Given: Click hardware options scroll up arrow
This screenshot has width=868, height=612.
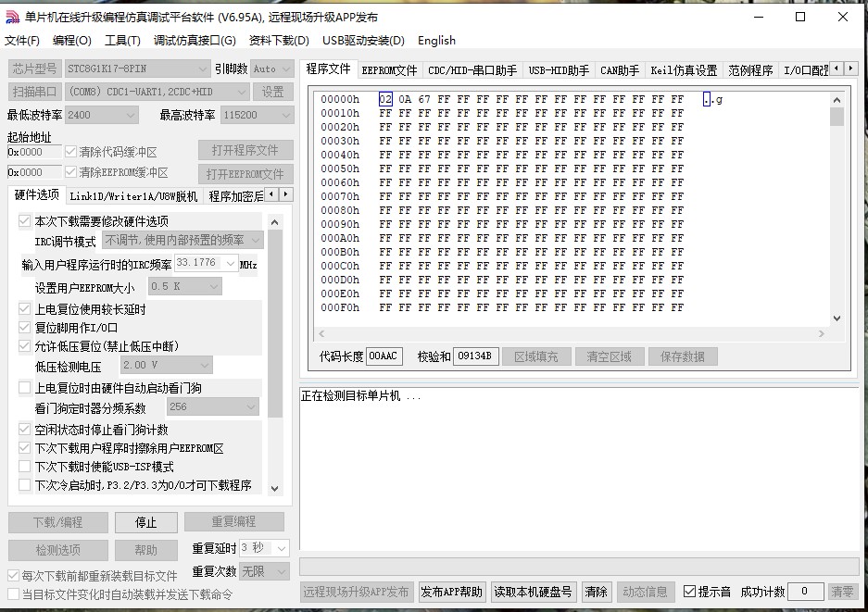Looking at the screenshot, I should tap(274, 222).
